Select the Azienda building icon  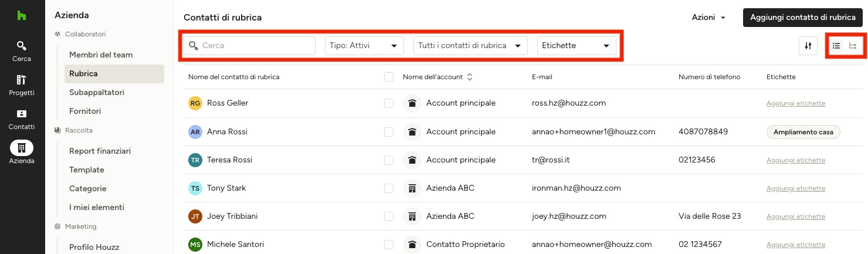point(22,148)
